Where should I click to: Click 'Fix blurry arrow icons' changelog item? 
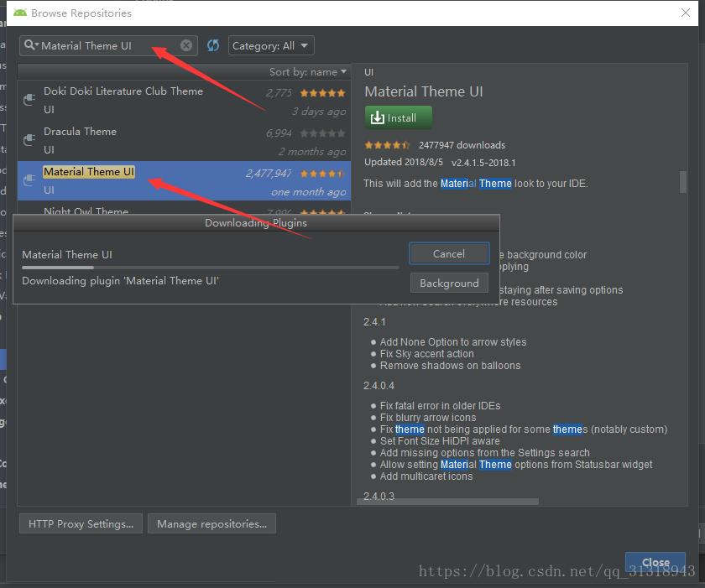(427, 418)
